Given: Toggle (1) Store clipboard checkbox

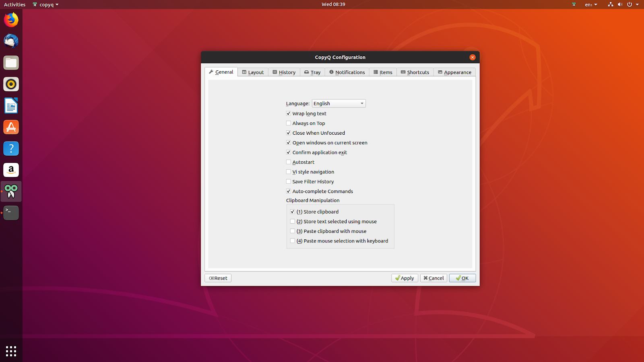Looking at the screenshot, I should tap(293, 212).
